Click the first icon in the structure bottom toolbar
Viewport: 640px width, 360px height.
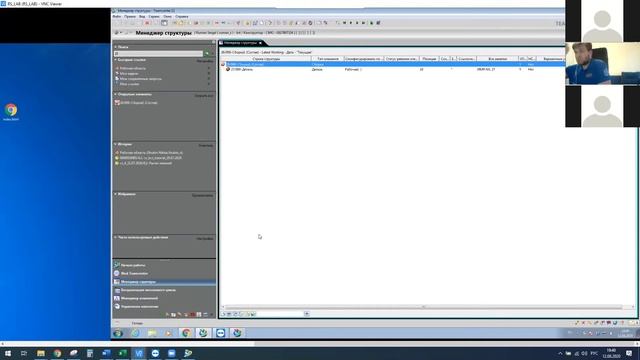click(x=224, y=314)
